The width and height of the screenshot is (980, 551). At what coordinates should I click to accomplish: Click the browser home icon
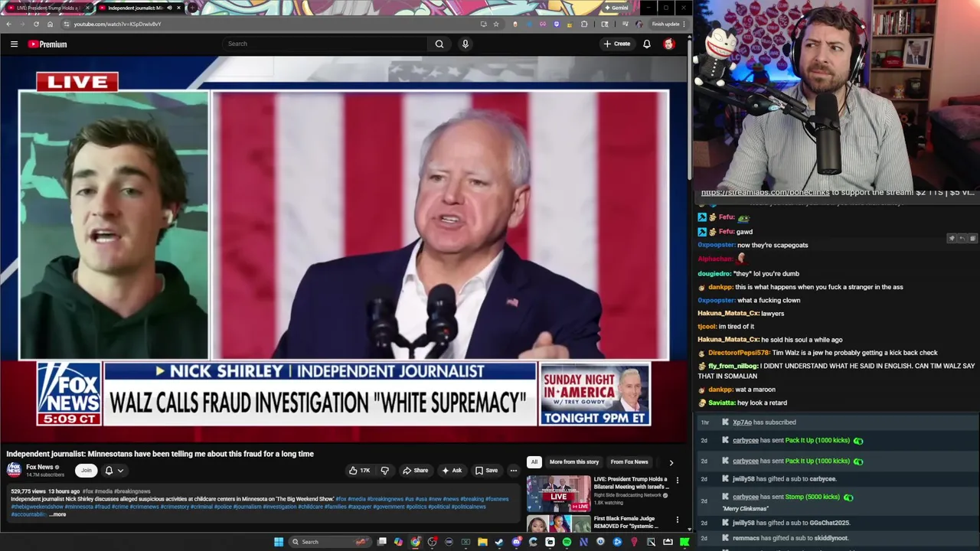50,24
